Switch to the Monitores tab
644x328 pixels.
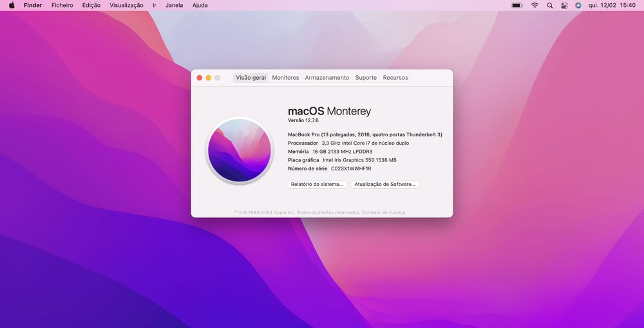click(285, 77)
